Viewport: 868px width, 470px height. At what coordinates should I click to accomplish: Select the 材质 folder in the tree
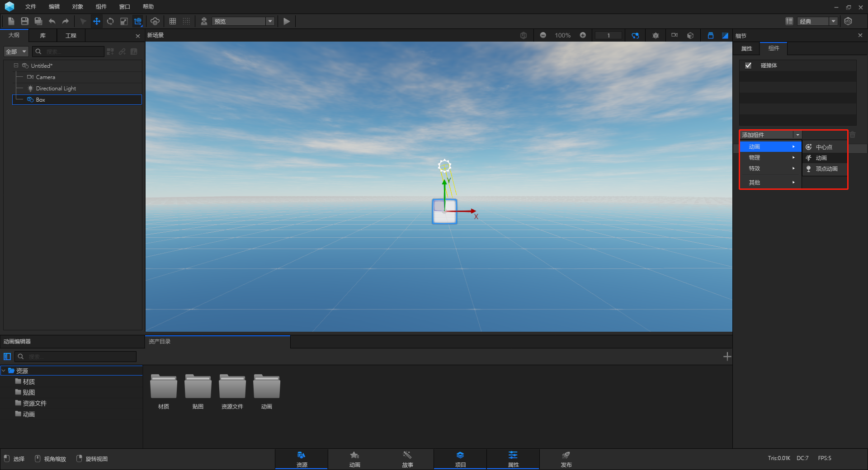point(28,381)
